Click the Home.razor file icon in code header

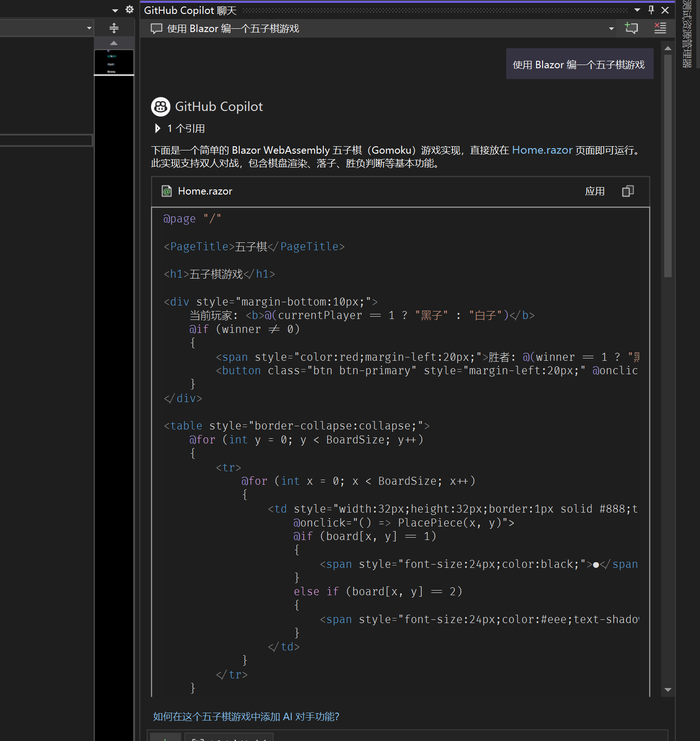tap(166, 191)
